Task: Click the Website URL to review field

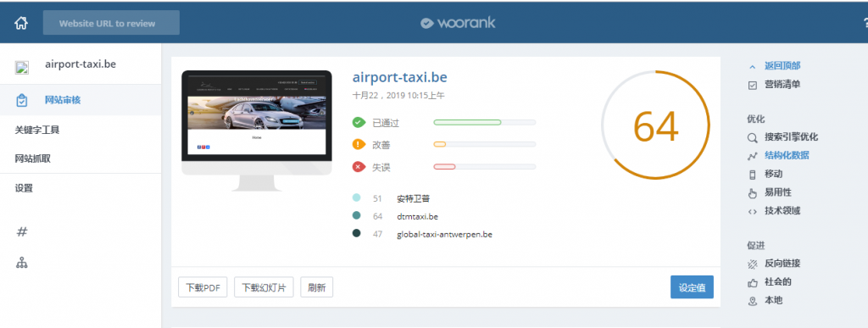Action: [111, 23]
